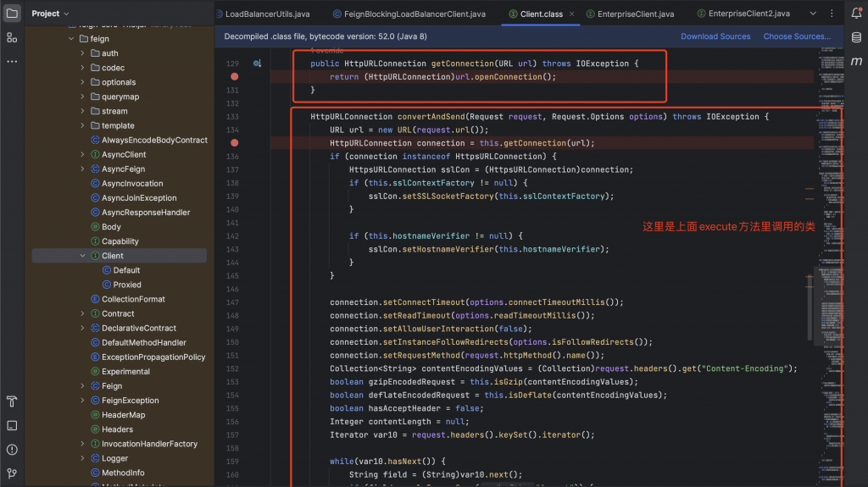Switch to the EnterpriseClient.java tab
The height and width of the screenshot is (487, 868).
pos(634,14)
